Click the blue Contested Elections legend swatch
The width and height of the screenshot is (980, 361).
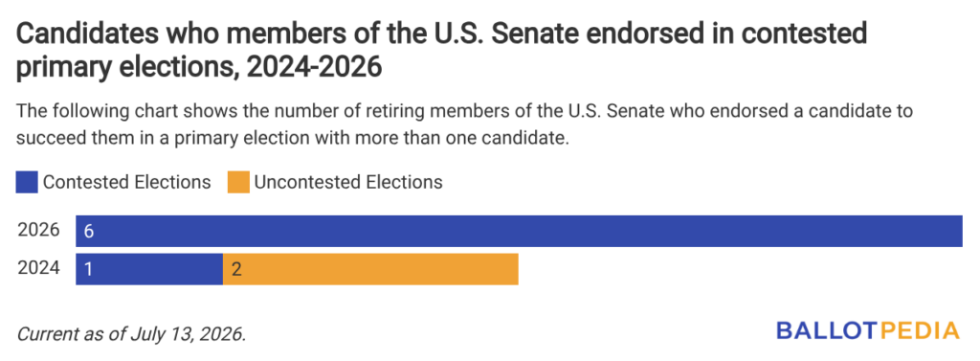coord(27,183)
